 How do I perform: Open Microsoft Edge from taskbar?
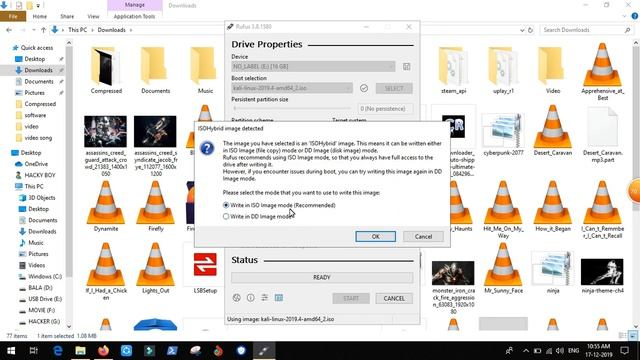point(58,351)
